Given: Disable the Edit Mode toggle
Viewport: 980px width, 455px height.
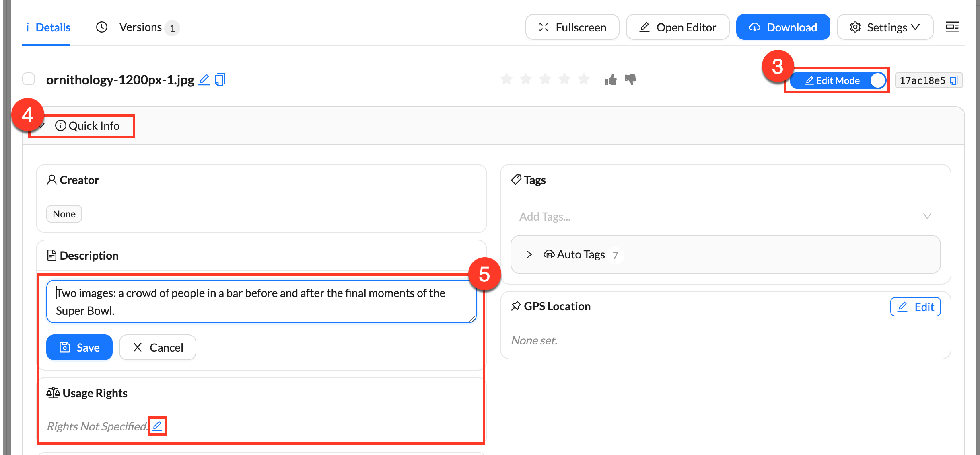Looking at the screenshot, I should (877, 80).
